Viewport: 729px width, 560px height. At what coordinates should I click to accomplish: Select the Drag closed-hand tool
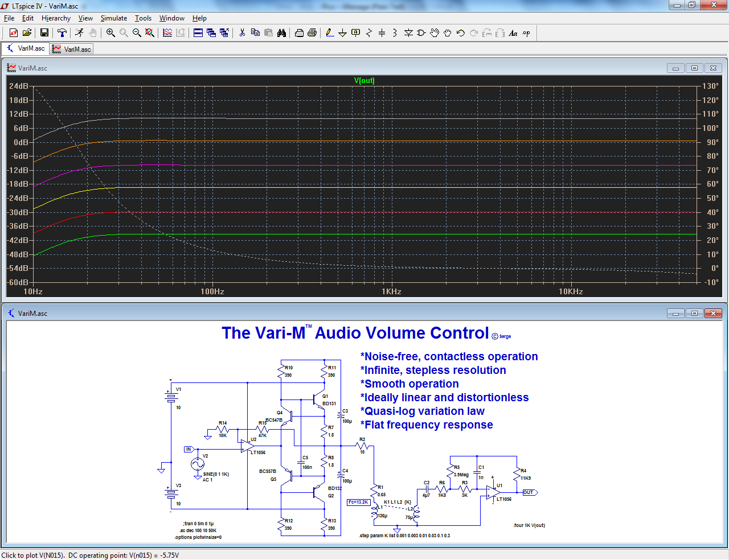(448, 33)
